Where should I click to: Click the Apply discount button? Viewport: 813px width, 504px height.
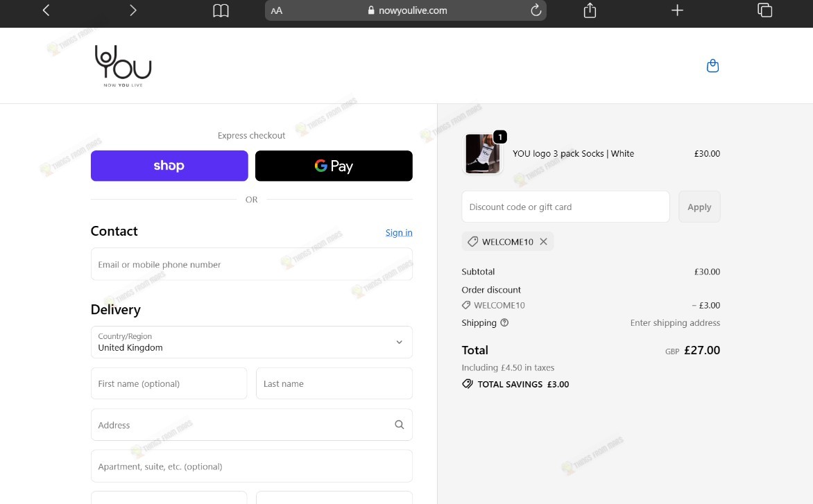[699, 207]
